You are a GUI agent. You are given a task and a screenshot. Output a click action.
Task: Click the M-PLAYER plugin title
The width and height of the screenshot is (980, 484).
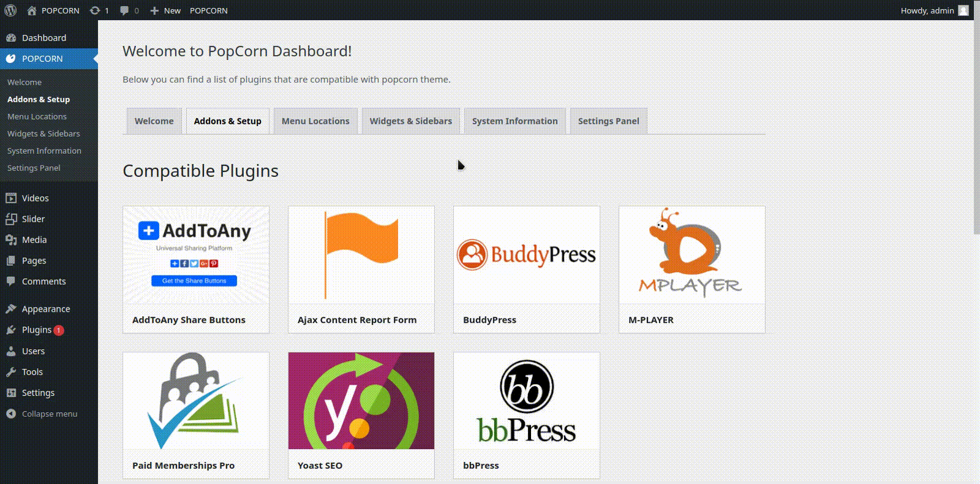coord(651,320)
